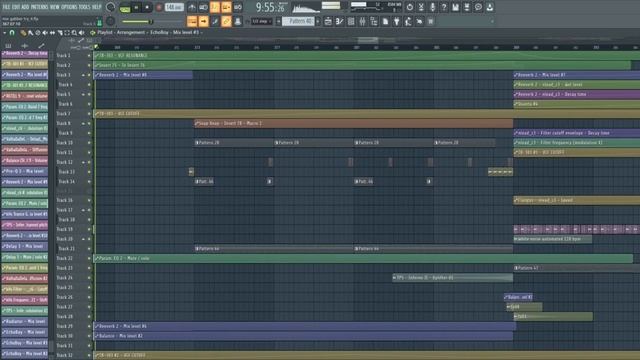Screen dimensions: 640x360
Task: Click the help question mark icon
Action: coord(444,7)
